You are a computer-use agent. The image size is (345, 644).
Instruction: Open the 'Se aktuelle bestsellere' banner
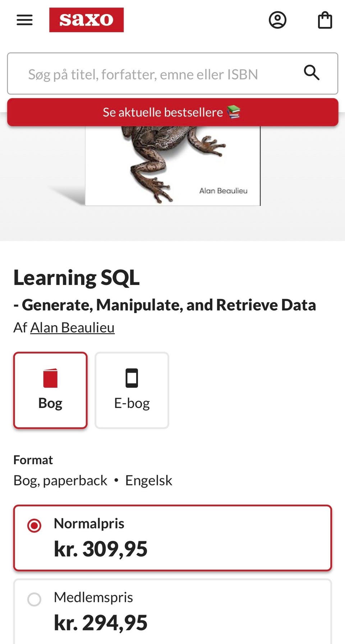point(162,112)
